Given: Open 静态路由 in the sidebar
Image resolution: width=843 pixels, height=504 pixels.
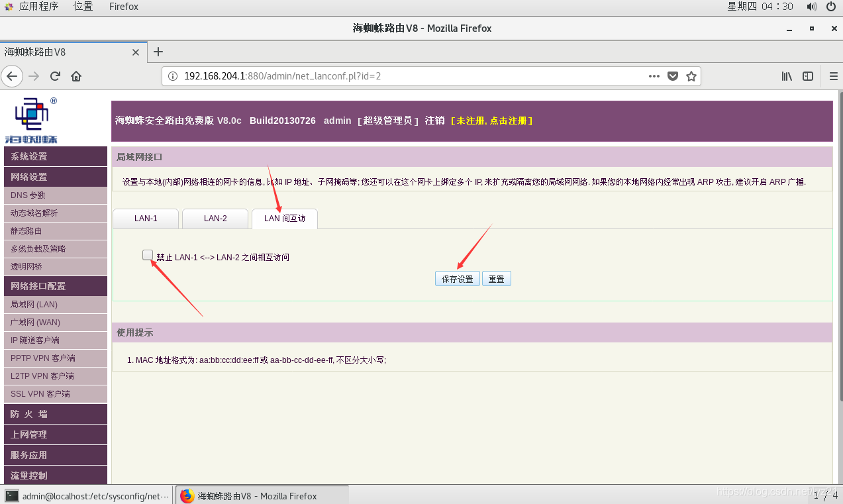Looking at the screenshot, I should (56, 231).
